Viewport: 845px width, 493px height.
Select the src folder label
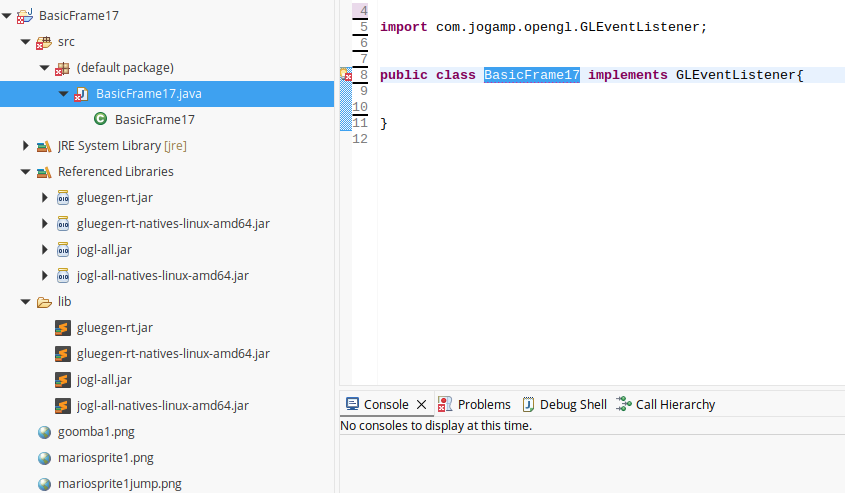pyautogui.click(x=66, y=41)
